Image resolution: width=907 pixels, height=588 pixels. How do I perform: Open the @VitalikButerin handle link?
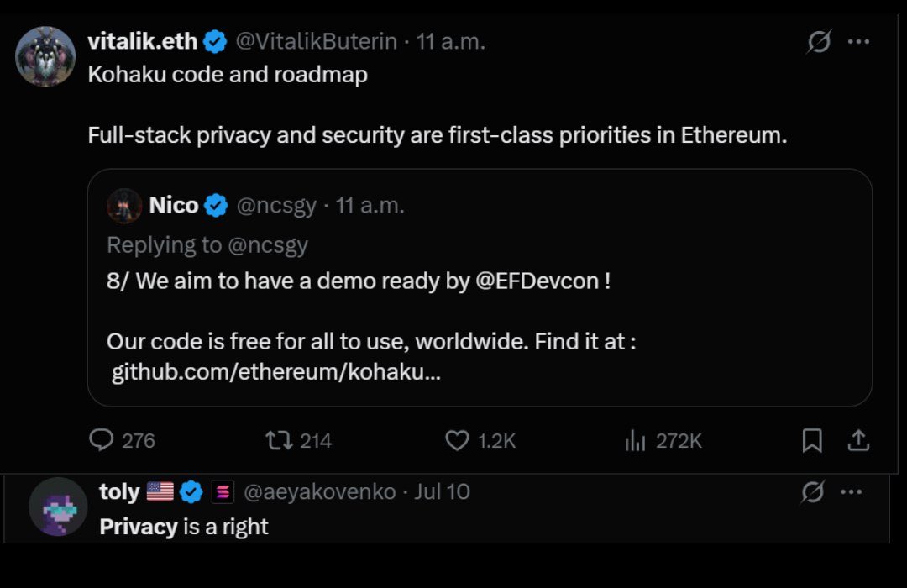pos(318,41)
